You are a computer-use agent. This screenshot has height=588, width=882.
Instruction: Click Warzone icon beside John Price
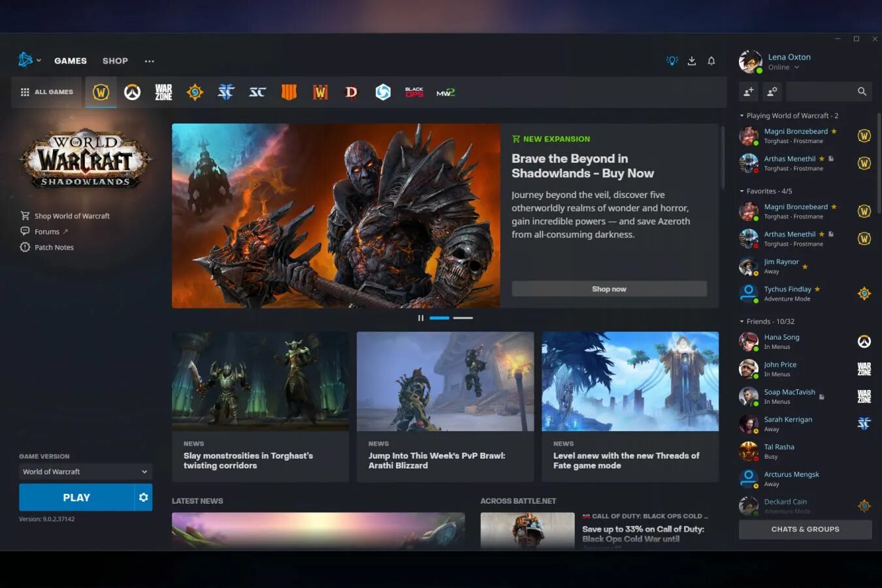click(864, 369)
